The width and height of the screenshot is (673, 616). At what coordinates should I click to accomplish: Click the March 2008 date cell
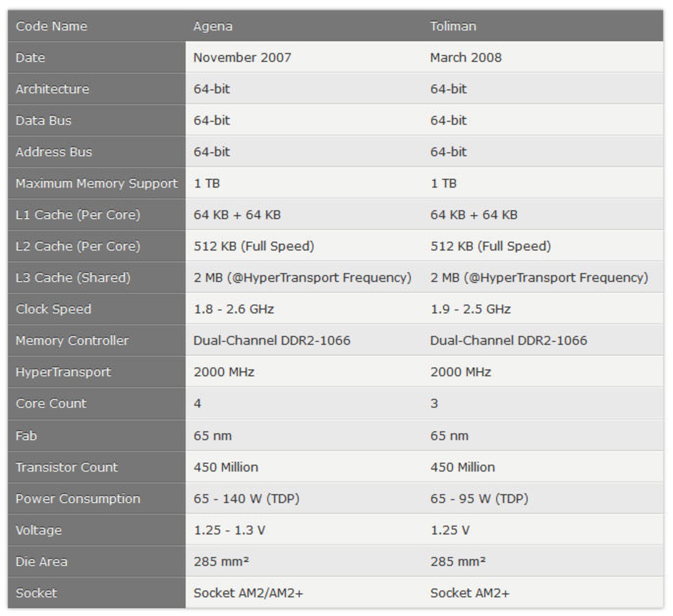[x=466, y=57]
